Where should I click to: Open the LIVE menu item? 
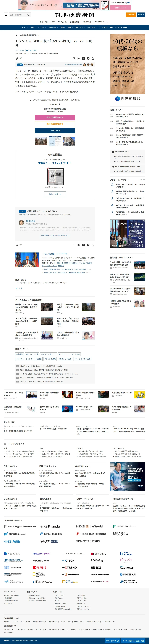point(53,22)
